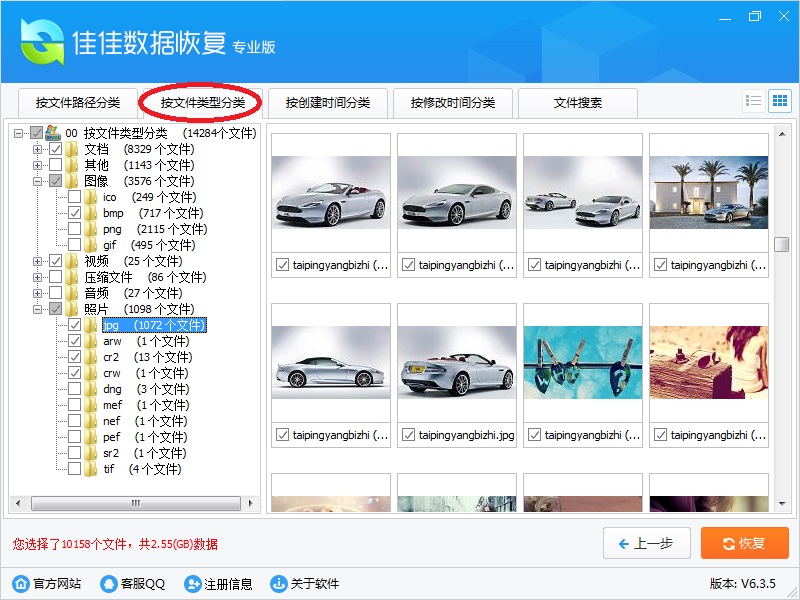Select the thumbnail grid view icon
Viewport: 800px width, 600px height.
click(779, 101)
